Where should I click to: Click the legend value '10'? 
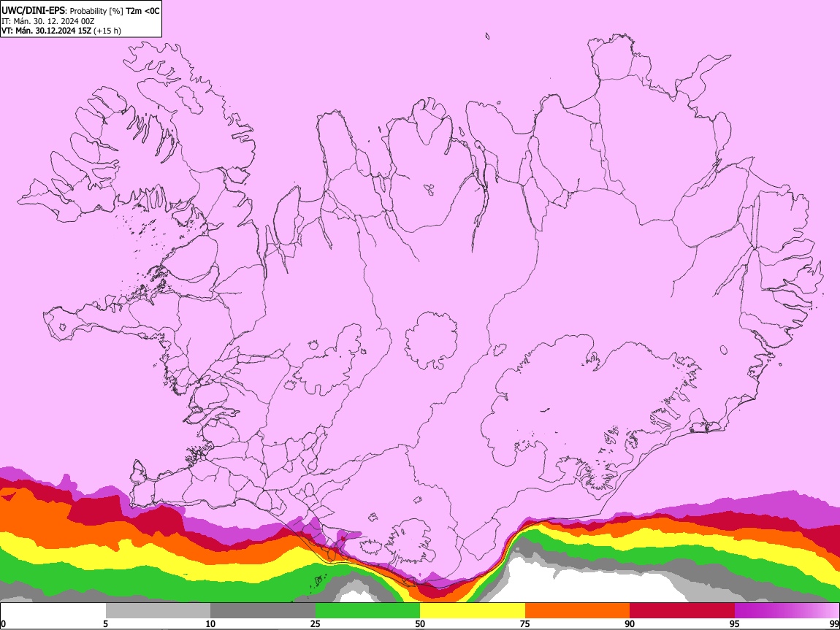click(x=210, y=624)
